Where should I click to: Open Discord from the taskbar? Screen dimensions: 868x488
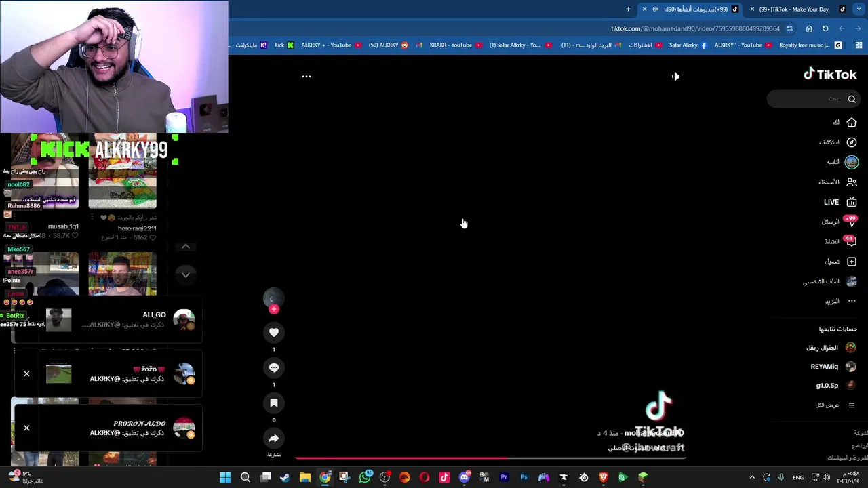pyautogui.click(x=464, y=478)
